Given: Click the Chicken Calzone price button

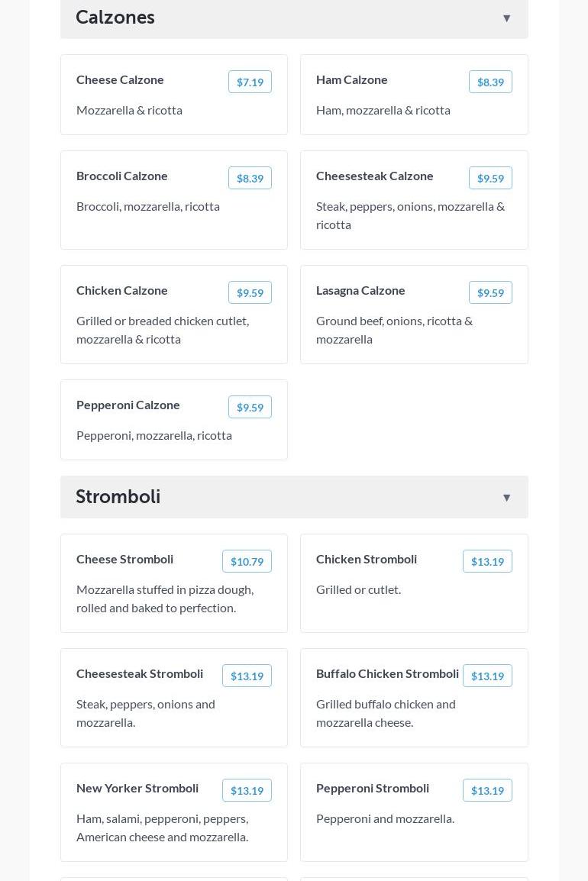Looking at the screenshot, I should [250, 293].
